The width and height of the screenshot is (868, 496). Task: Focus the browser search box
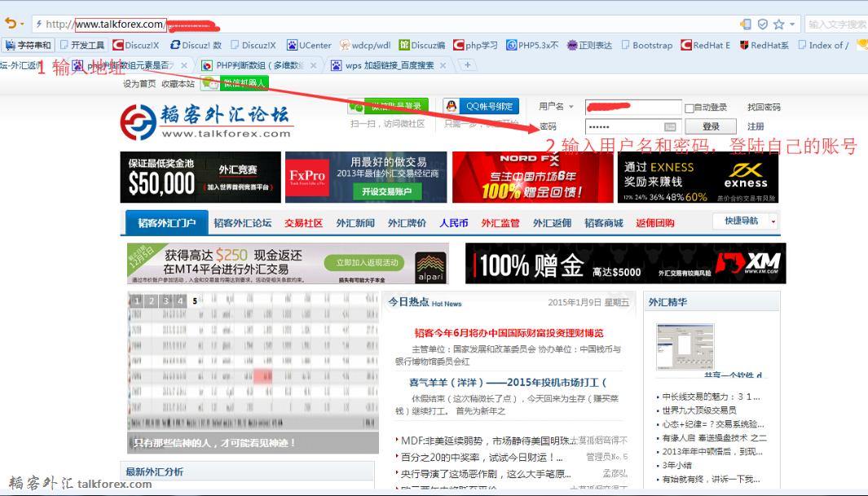coord(836,24)
